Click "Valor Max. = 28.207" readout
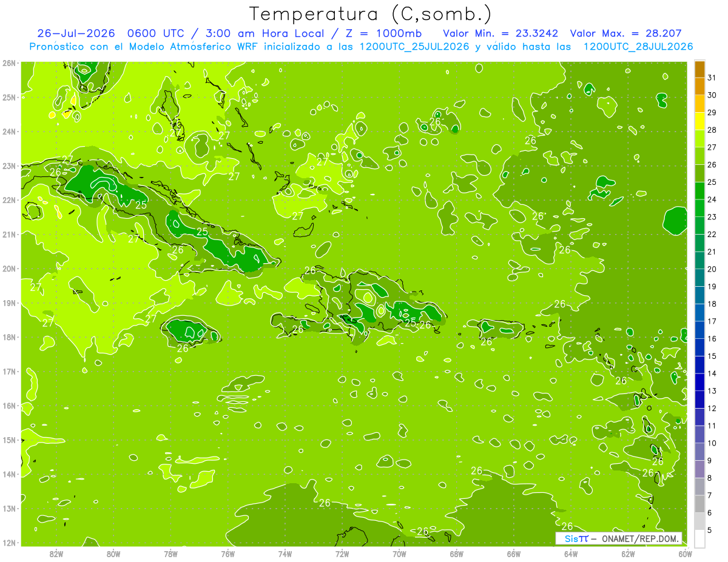The image size is (728, 562). click(626, 33)
